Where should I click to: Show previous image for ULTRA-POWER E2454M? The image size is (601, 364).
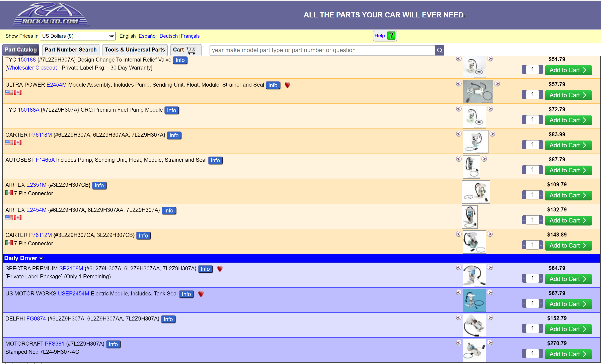459,84
